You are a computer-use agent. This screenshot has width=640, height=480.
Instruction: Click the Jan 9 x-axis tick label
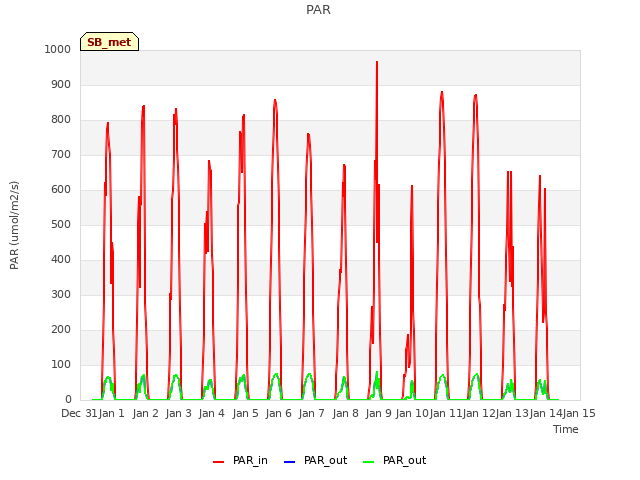coord(378,413)
